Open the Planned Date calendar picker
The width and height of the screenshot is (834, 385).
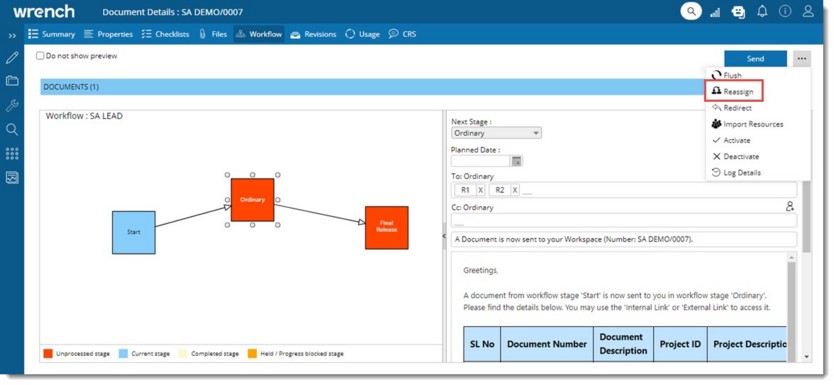516,161
